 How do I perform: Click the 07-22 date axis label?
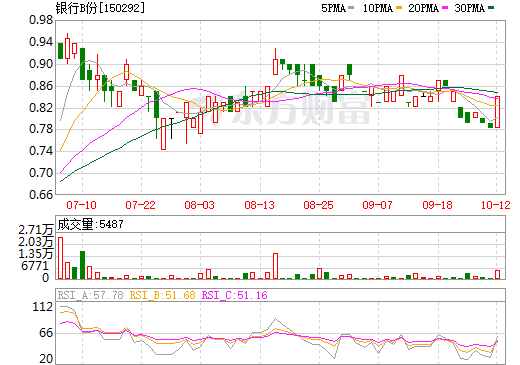(140, 205)
